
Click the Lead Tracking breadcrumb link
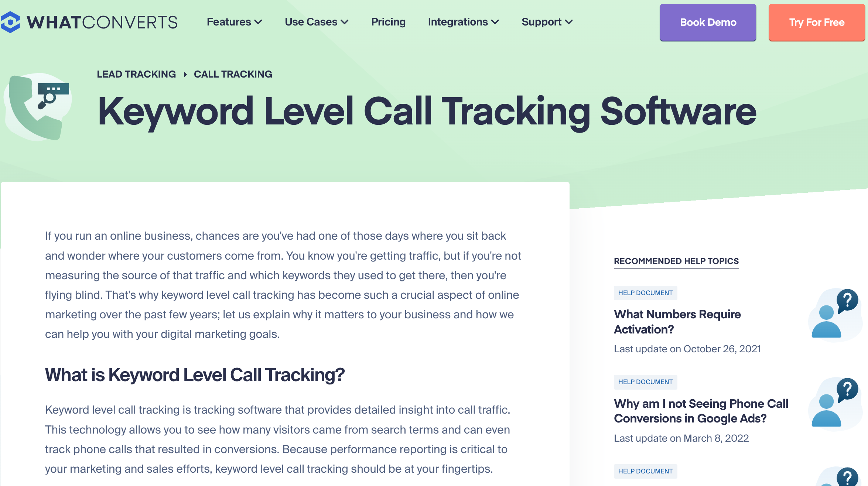(x=136, y=74)
